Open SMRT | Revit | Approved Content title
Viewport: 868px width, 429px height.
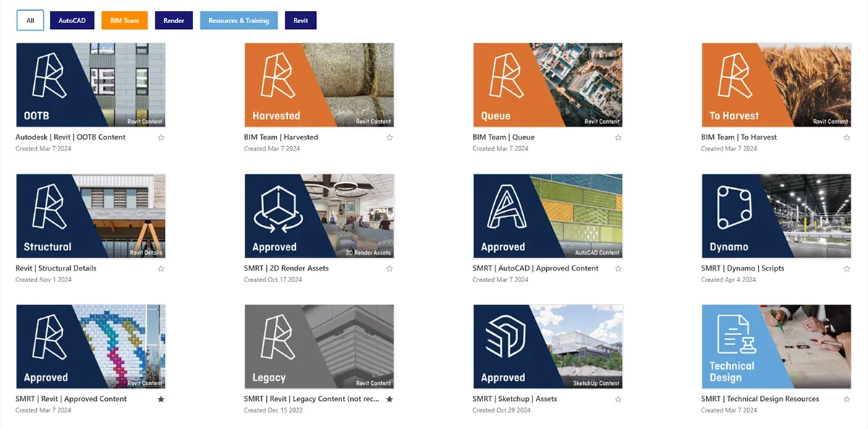pos(71,399)
